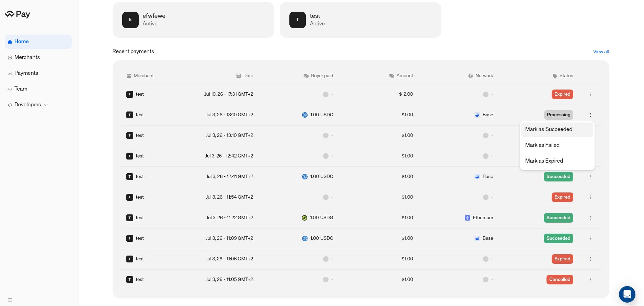Expand the Developers menu
The image size is (644, 306).
click(x=38, y=105)
